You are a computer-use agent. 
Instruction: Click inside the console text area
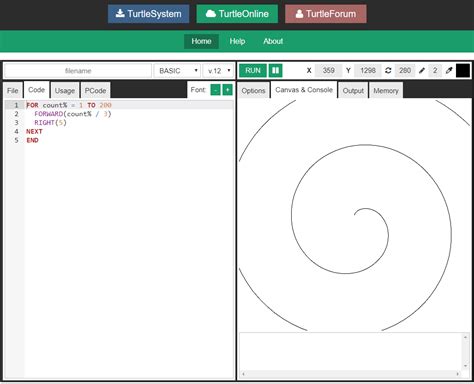(x=351, y=351)
